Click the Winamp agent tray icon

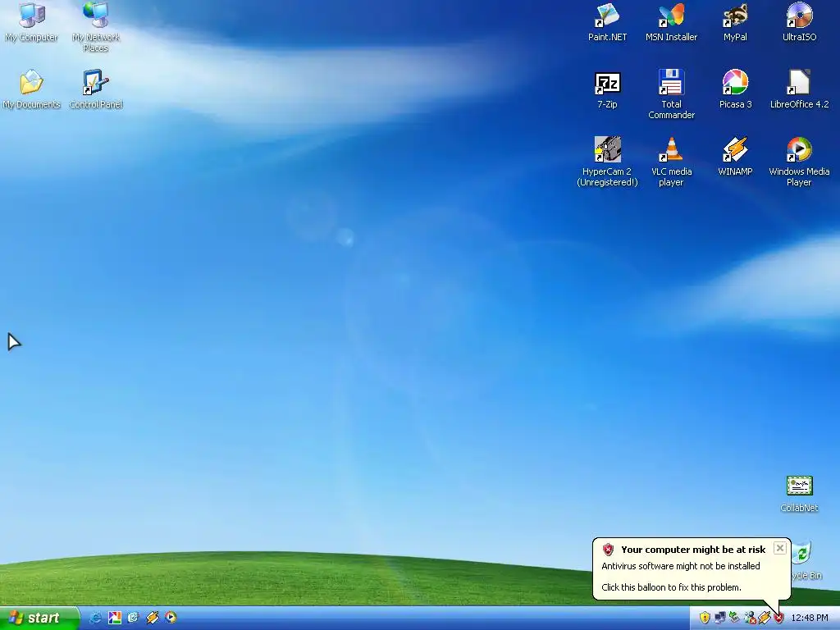[764, 619]
